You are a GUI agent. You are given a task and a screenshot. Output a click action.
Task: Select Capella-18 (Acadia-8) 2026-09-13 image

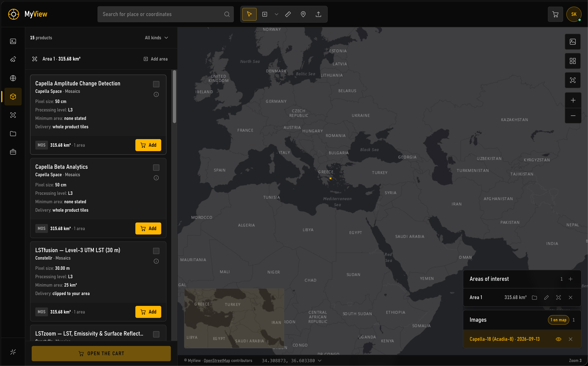click(504, 339)
